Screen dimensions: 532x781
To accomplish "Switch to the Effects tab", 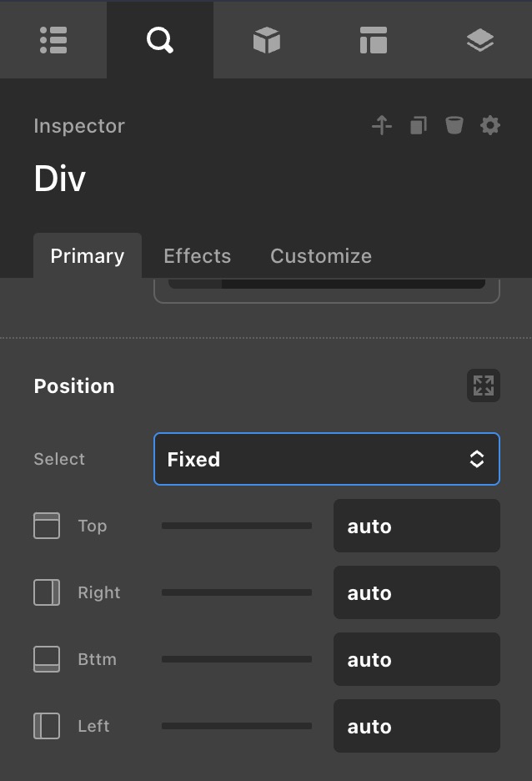I will (x=197, y=256).
